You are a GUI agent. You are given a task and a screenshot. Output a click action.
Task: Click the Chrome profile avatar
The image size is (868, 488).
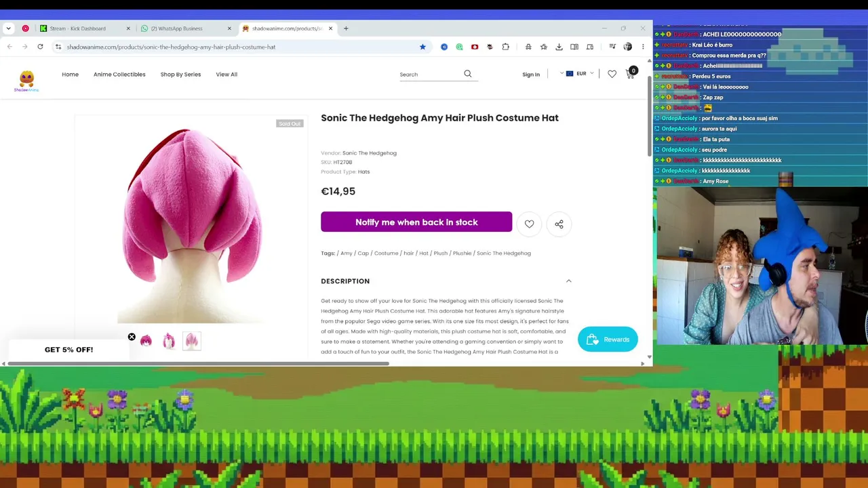coord(627,47)
